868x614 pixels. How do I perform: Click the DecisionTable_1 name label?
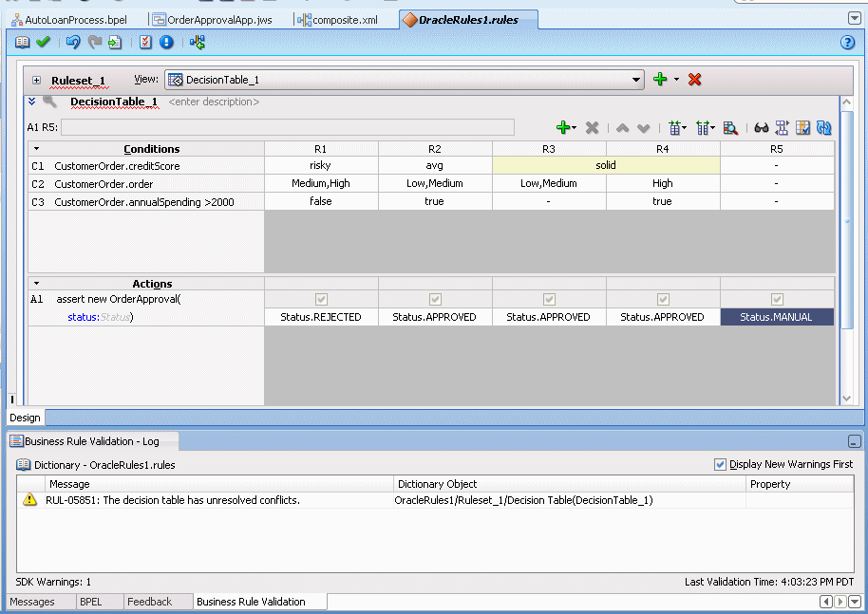coord(114,102)
